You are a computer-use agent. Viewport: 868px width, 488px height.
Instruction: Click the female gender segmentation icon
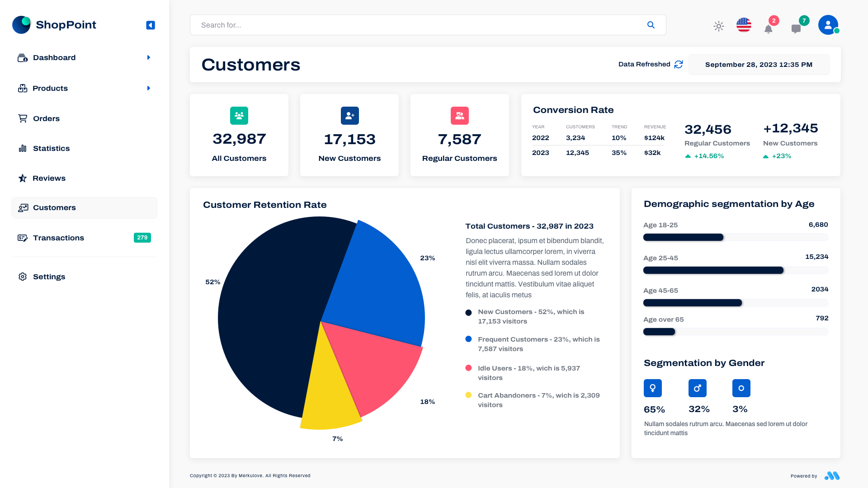tap(652, 388)
